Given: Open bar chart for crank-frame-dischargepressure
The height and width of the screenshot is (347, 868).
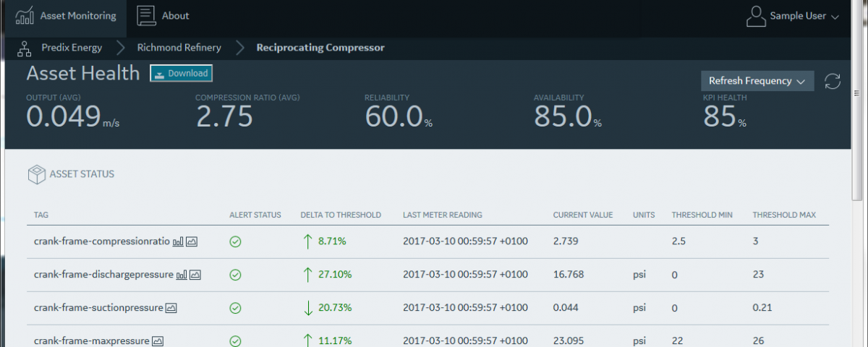Looking at the screenshot, I should 182,275.
